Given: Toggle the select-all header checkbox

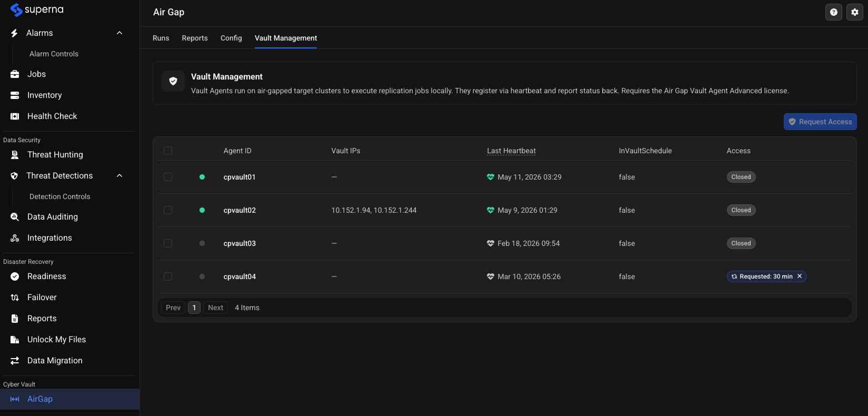Looking at the screenshot, I should 168,151.
